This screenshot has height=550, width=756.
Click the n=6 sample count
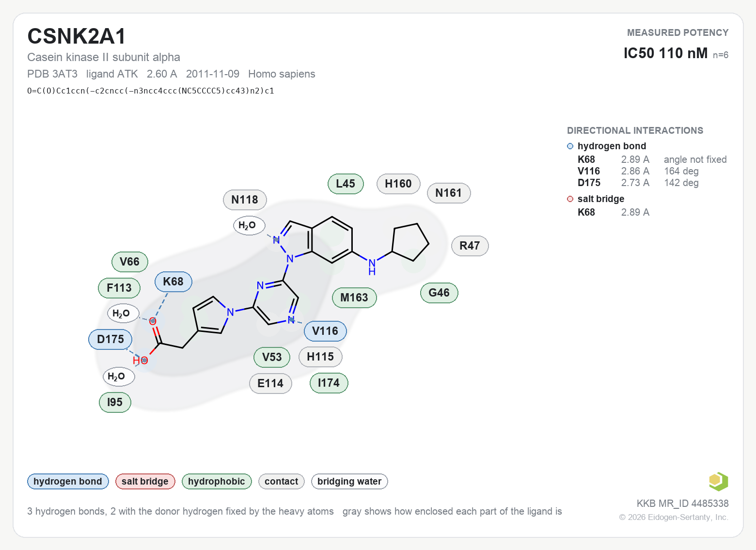721,55
